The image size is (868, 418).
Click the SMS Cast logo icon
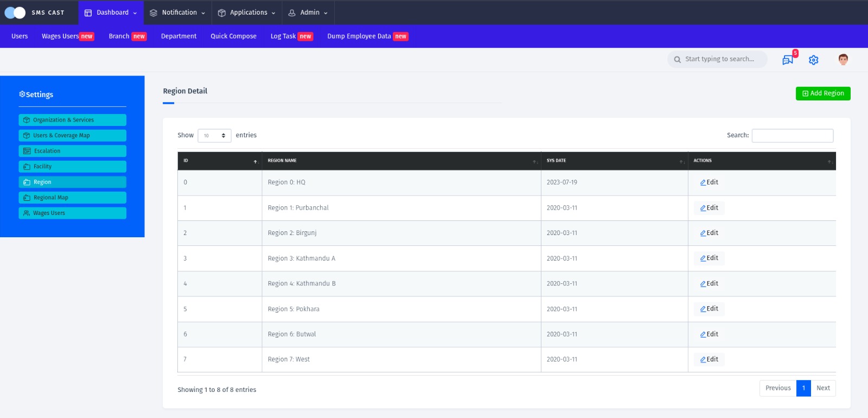[15, 12]
